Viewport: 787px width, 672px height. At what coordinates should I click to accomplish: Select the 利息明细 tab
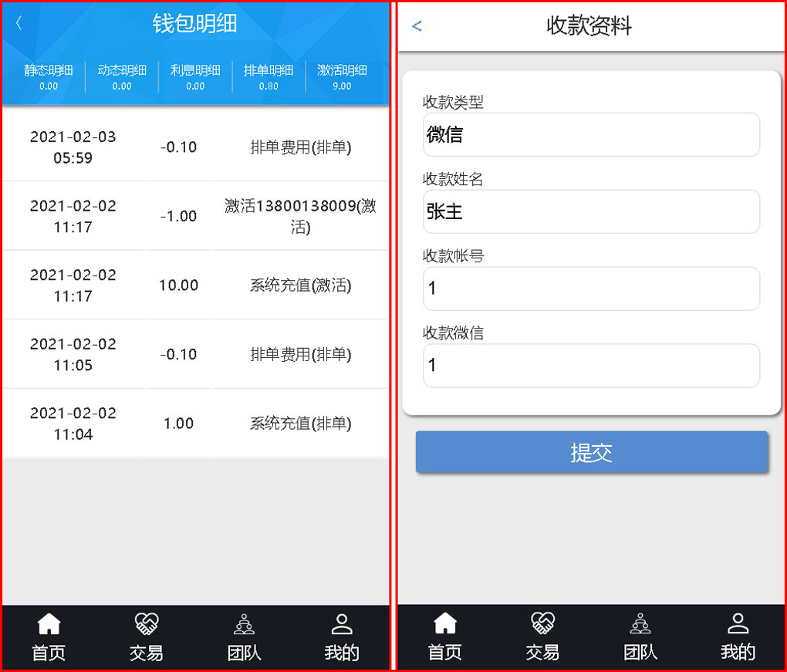(x=194, y=76)
